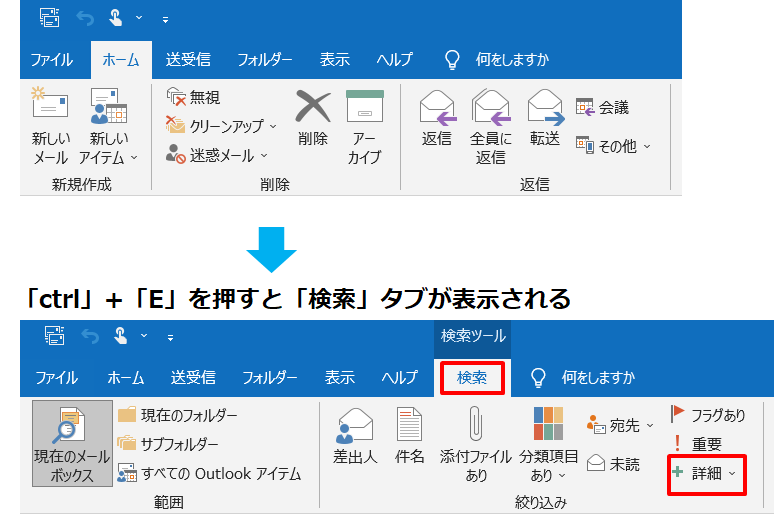
Task: Open フォルダー tab in search ribbon window
Action: (270, 378)
